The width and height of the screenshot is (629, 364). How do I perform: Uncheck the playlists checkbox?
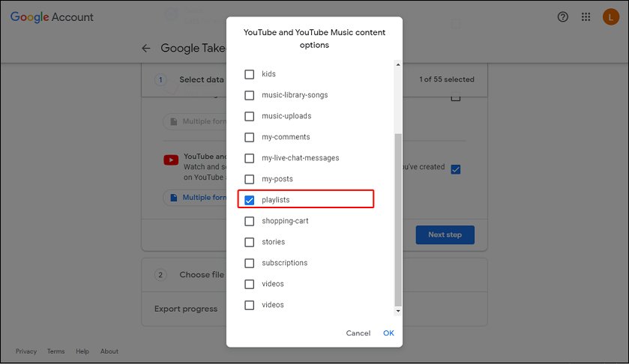[x=249, y=200]
